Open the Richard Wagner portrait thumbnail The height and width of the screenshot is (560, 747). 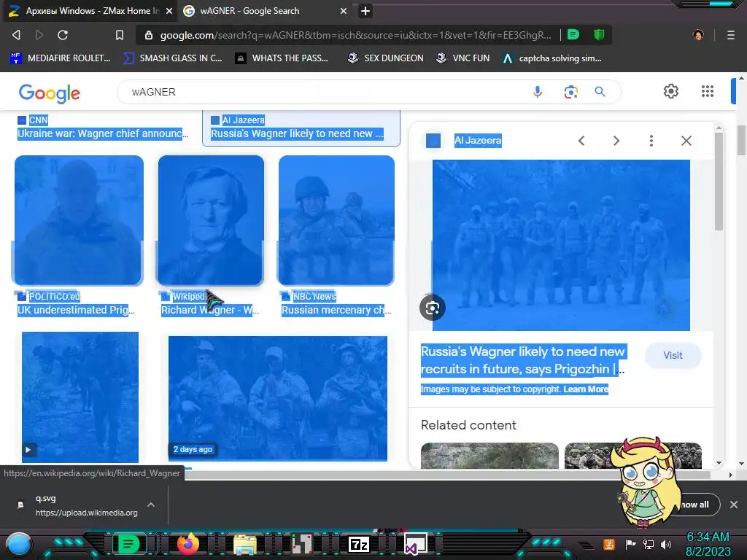click(x=211, y=220)
